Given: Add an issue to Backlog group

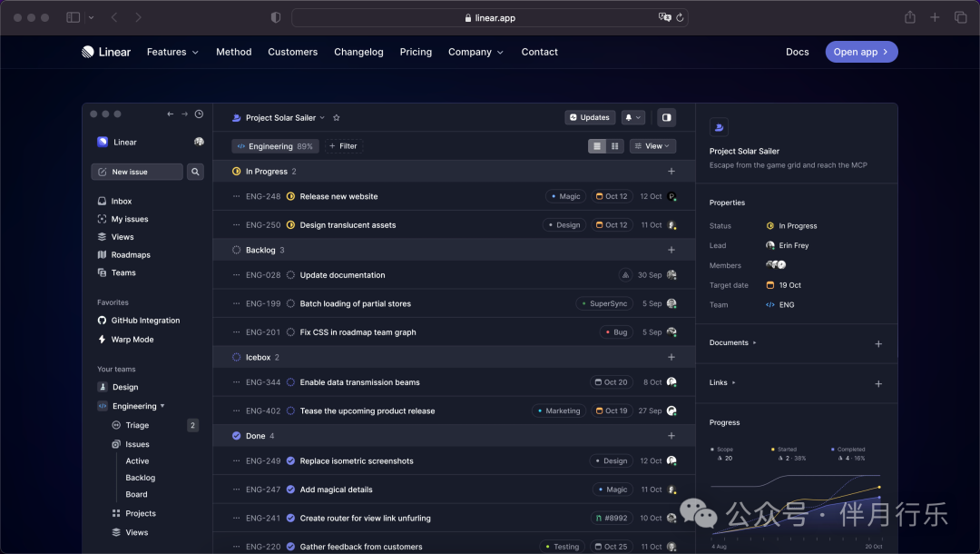Looking at the screenshot, I should click(671, 250).
